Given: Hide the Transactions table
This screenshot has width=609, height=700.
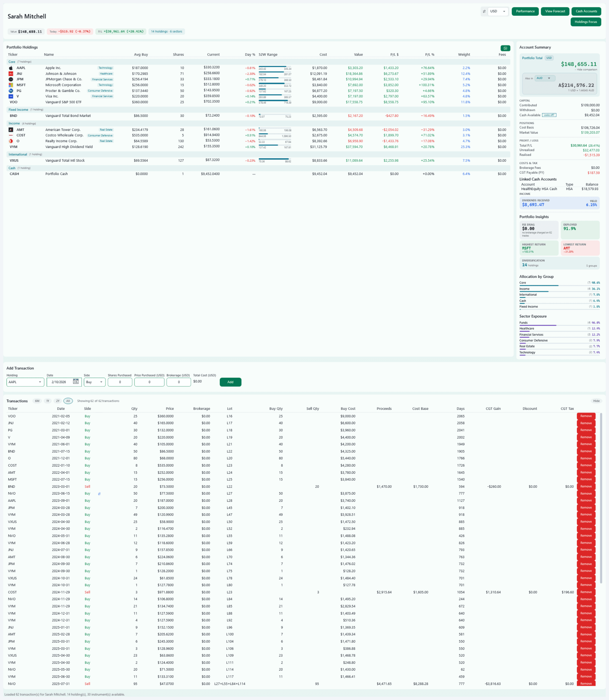Looking at the screenshot, I should tap(596, 401).
